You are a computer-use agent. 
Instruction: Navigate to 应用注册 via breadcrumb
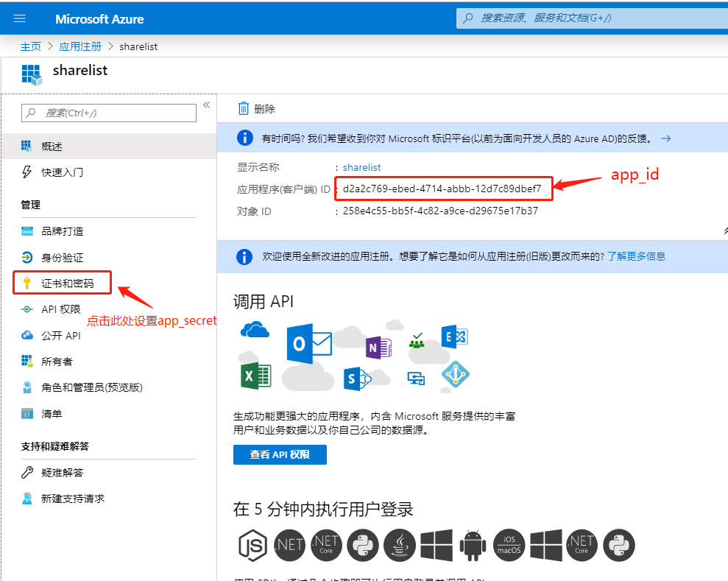(x=79, y=46)
